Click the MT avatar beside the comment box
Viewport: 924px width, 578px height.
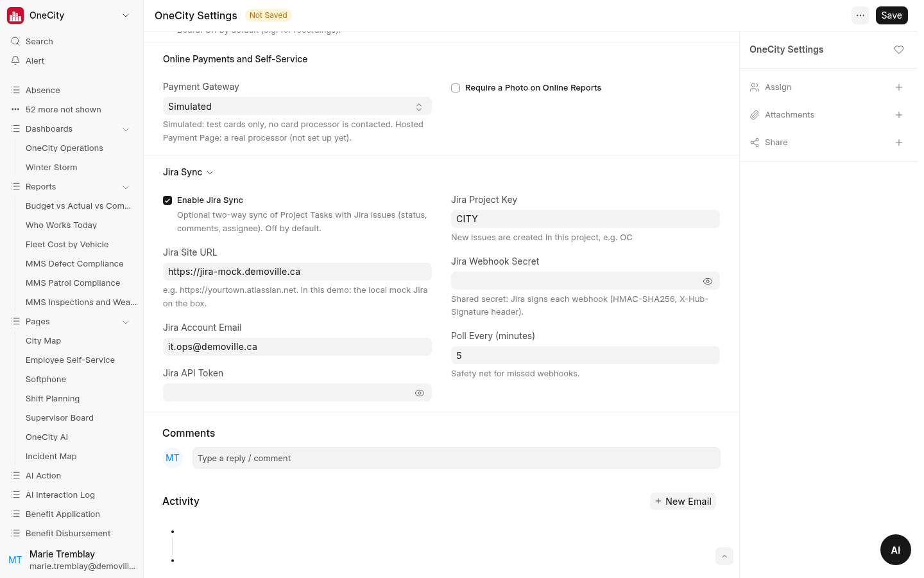[173, 458]
